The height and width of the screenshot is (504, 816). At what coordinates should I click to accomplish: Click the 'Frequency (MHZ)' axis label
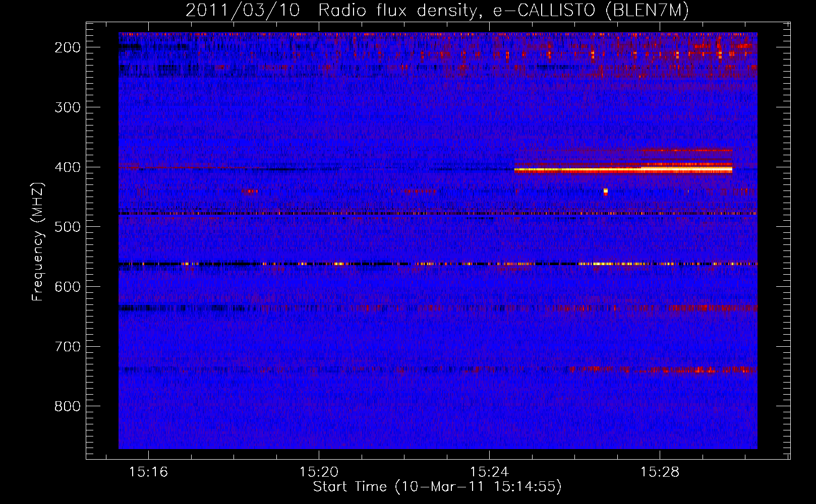38,241
